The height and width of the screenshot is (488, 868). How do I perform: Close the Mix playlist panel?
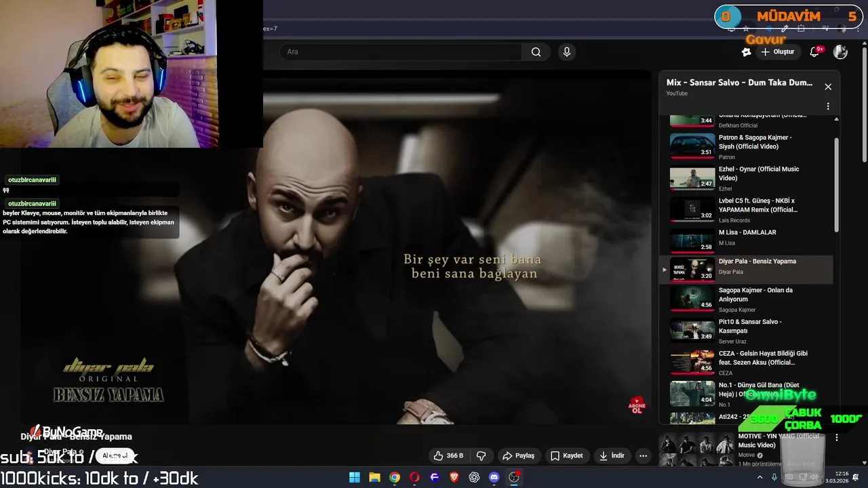(x=828, y=87)
